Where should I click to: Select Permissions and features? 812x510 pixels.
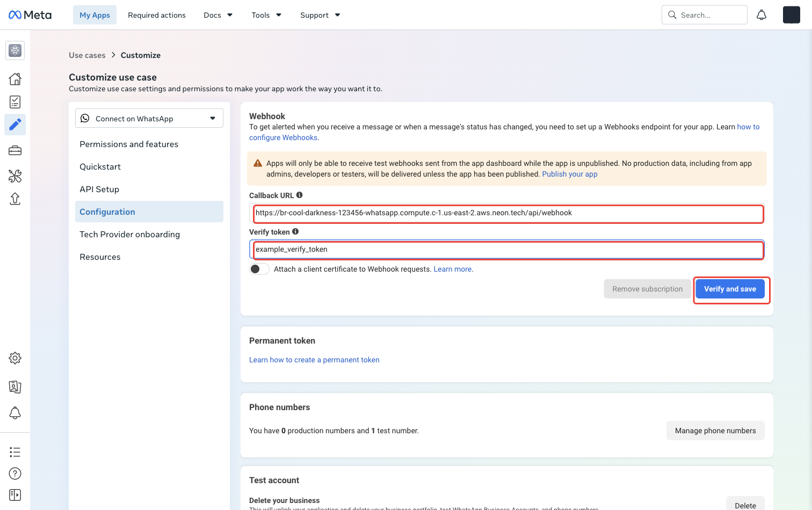point(149,144)
